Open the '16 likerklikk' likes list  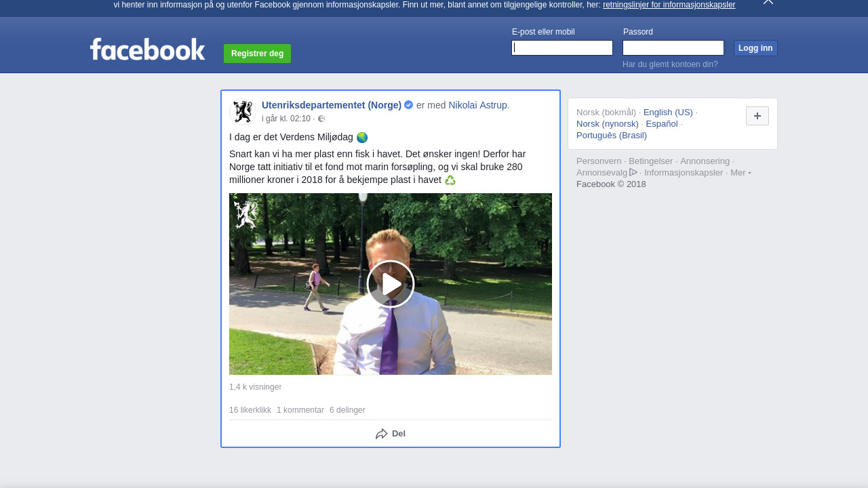(250, 410)
